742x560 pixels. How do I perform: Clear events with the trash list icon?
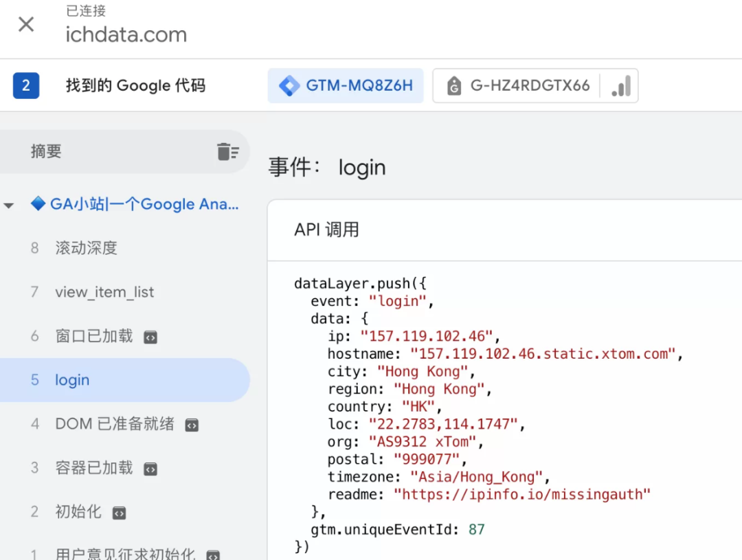(x=227, y=151)
